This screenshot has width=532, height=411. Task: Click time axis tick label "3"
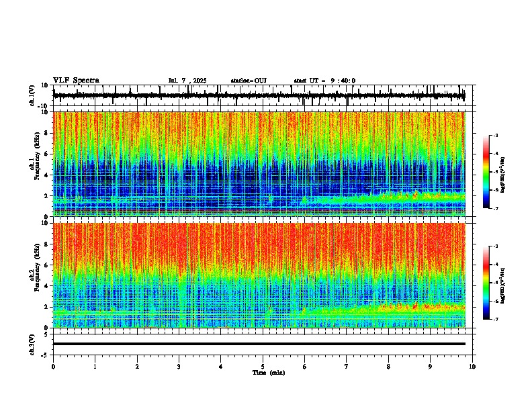click(179, 367)
